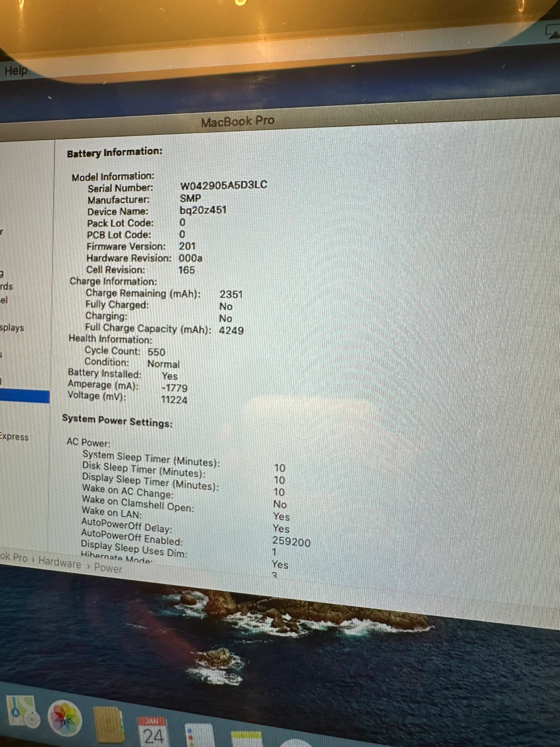Click the 'System Power Settings:' heading
The width and height of the screenshot is (560, 747).
(x=117, y=421)
